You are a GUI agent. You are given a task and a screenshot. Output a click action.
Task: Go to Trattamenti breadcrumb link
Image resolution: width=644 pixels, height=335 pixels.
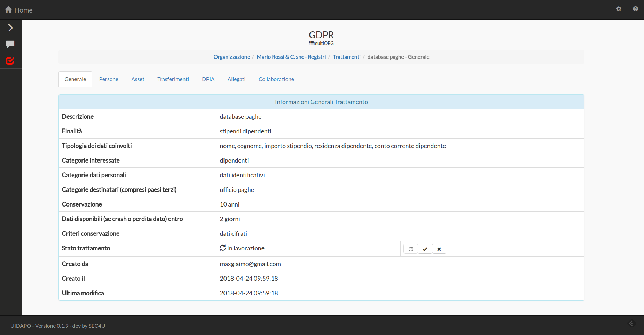(347, 57)
